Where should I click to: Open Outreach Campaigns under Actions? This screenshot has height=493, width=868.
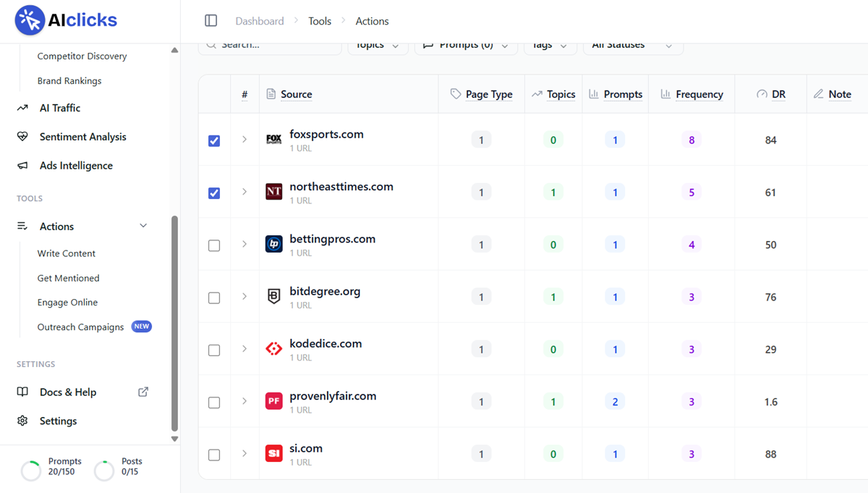point(80,327)
